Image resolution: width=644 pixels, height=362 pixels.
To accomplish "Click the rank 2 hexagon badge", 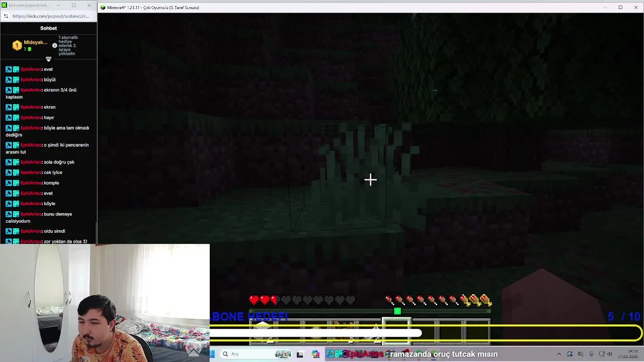I will [x=55, y=45].
